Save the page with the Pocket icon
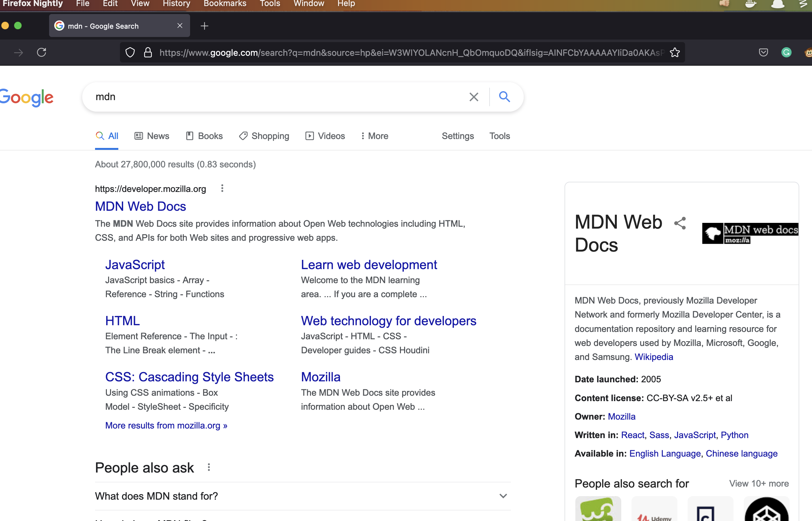This screenshot has width=812, height=521. tap(764, 52)
